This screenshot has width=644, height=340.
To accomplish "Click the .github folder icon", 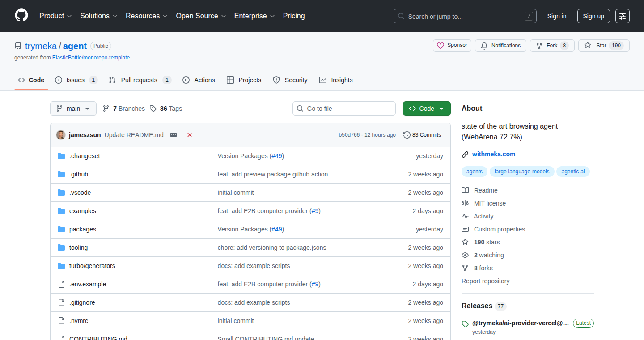I will pos(61,174).
